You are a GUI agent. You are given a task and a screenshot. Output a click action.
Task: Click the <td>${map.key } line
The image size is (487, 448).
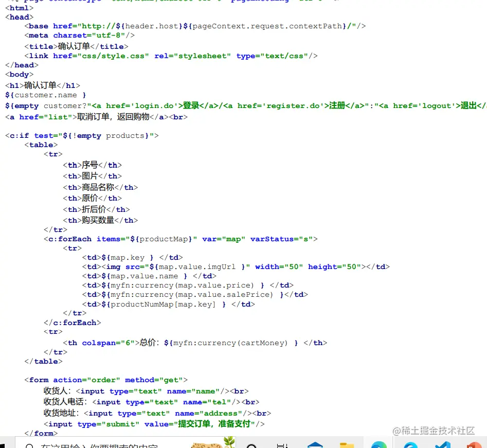coord(133,258)
